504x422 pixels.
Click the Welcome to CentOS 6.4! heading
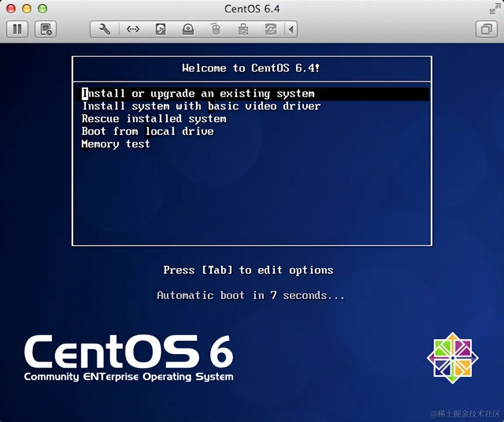click(251, 68)
